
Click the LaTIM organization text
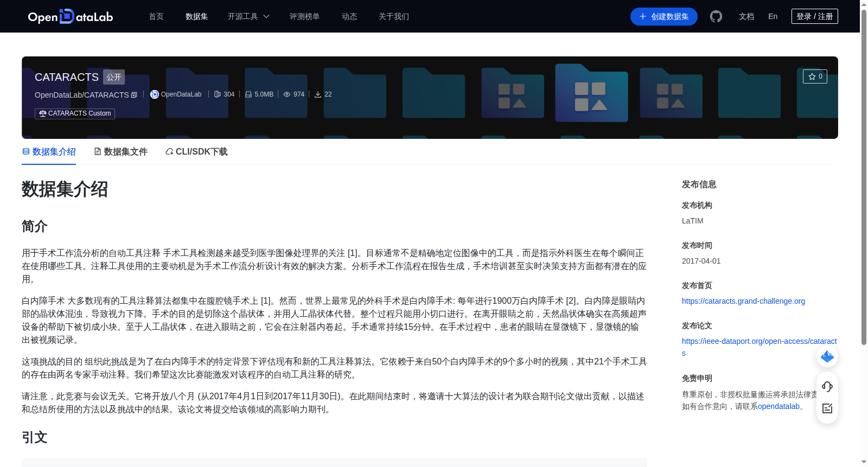click(693, 221)
